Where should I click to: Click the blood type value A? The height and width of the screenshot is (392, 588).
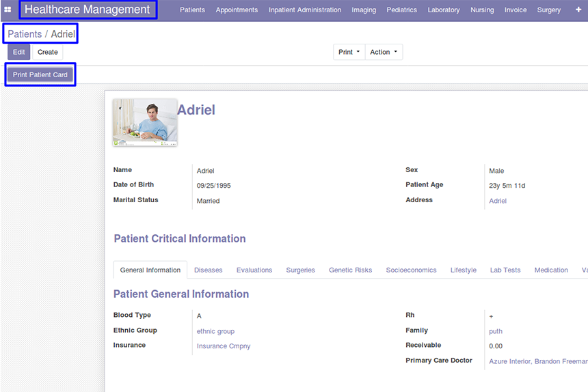point(199,316)
